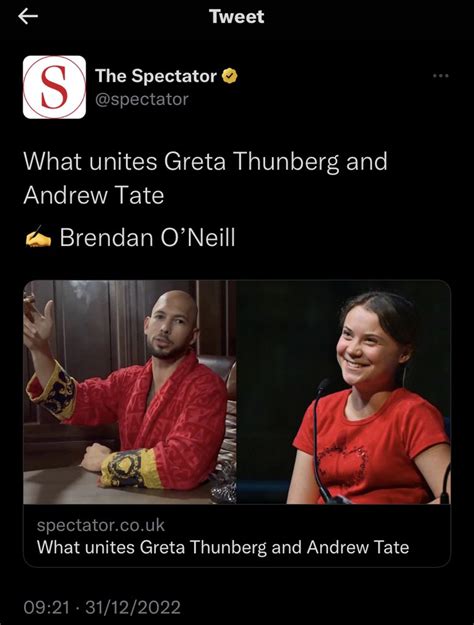Tap the gold verified badge
Screen dimensions: 474x625
pos(230,76)
